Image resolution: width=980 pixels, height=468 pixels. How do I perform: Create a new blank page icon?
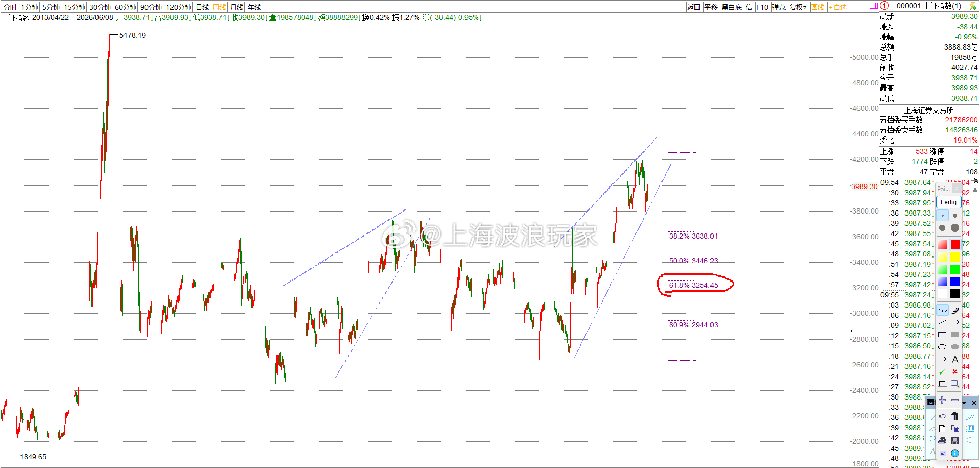(942, 429)
